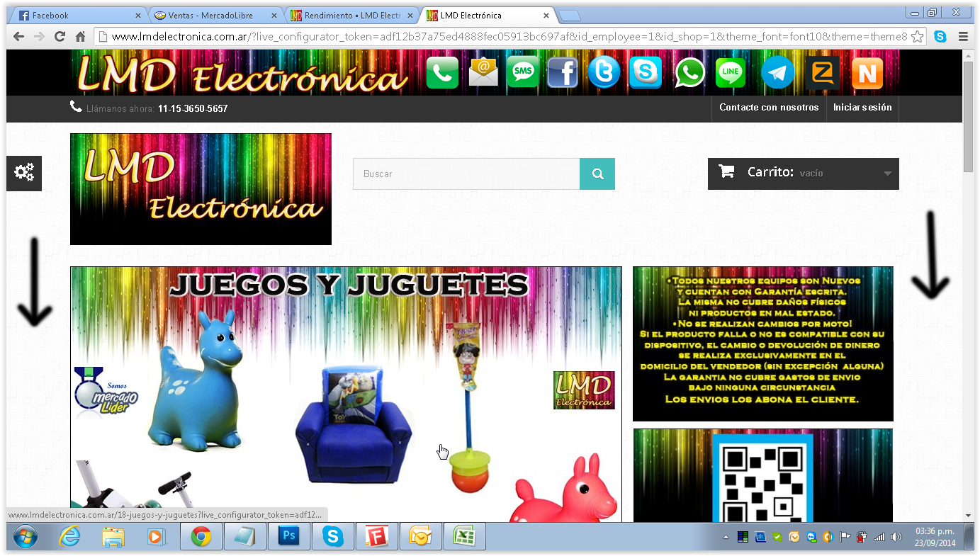Close the Facebook tab
The image size is (980, 556).
pos(137,16)
